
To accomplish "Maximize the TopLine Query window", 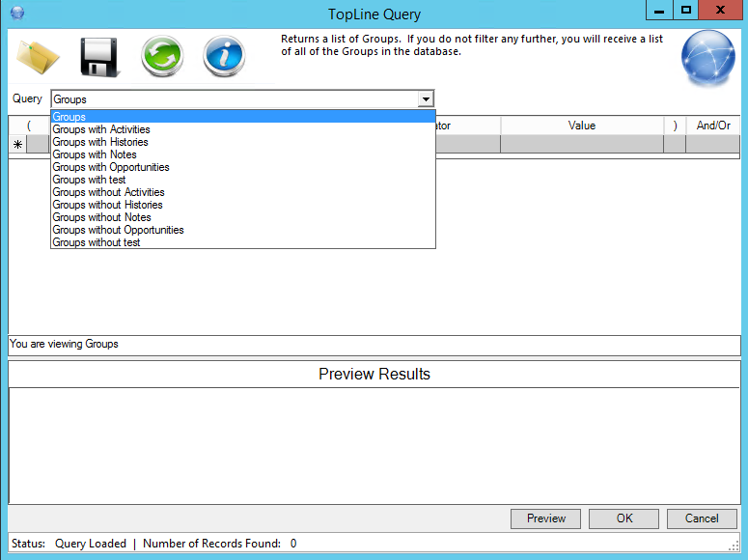I will tap(686, 10).
